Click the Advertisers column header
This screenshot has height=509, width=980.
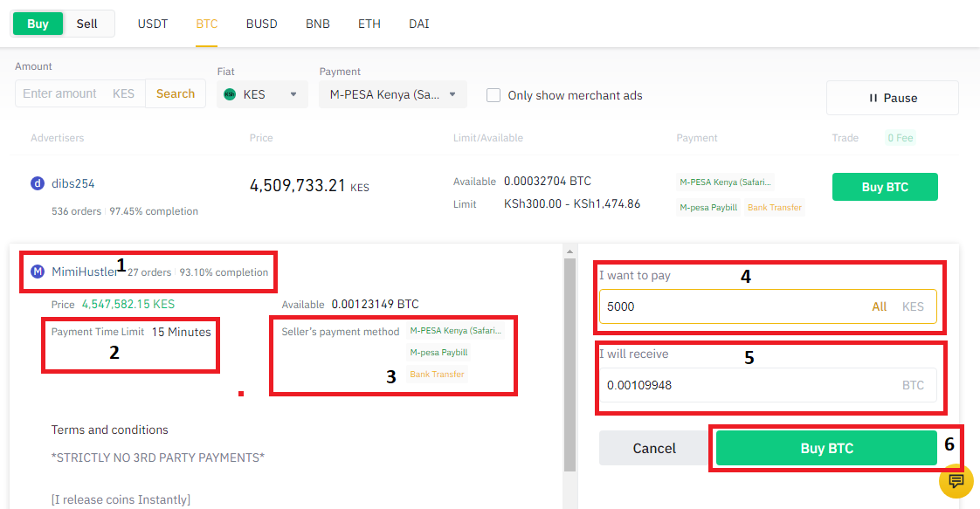57,138
